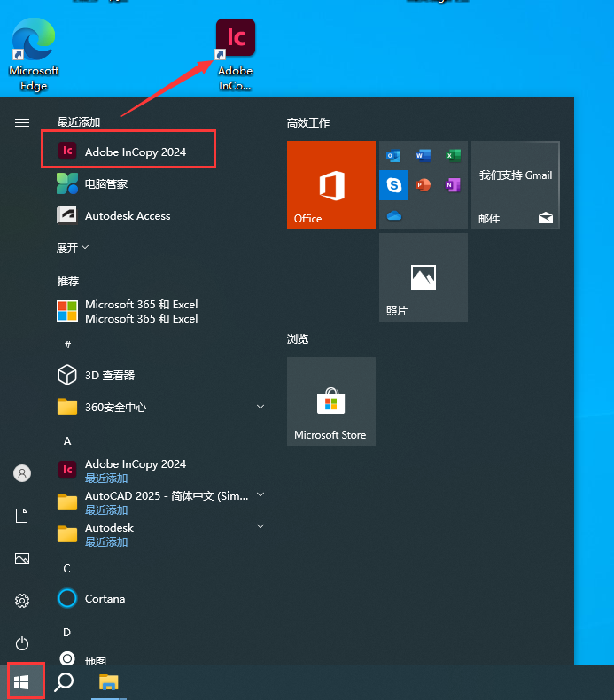The height and width of the screenshot is (700, 614).
Task: Open PowerPoint in Office tile group
Action: coord(423,185)
